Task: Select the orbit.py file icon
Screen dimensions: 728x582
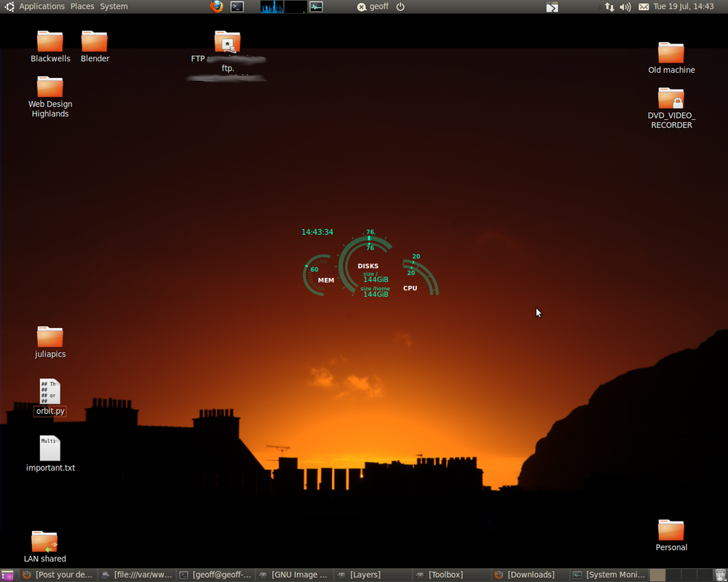Action: (50, 397)
